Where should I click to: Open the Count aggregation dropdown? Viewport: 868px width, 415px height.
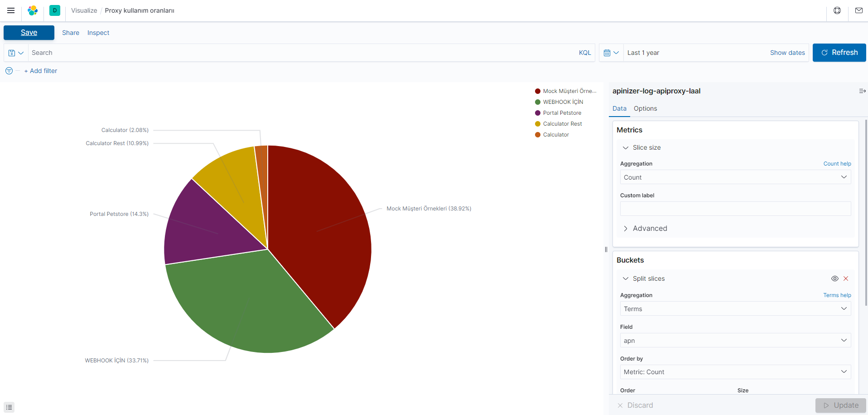735,177
